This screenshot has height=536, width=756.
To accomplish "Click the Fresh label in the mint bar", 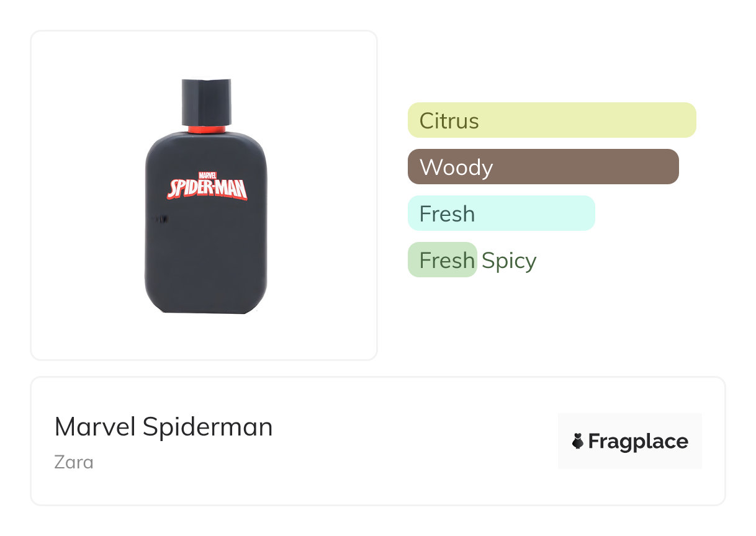I will click(447, 214).
